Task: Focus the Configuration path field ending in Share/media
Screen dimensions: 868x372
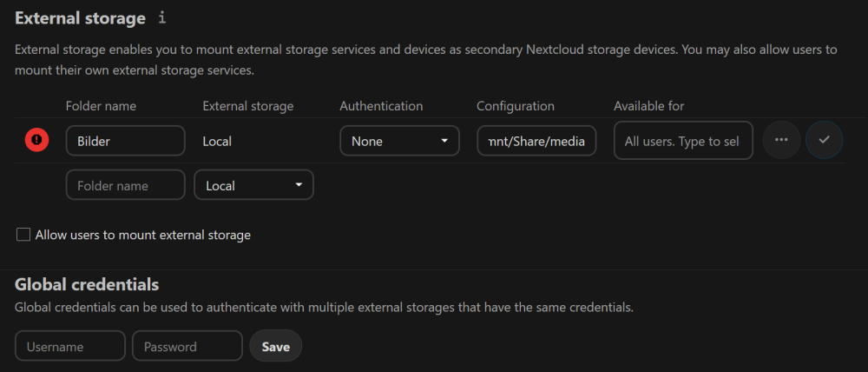Action: (536, 141)
